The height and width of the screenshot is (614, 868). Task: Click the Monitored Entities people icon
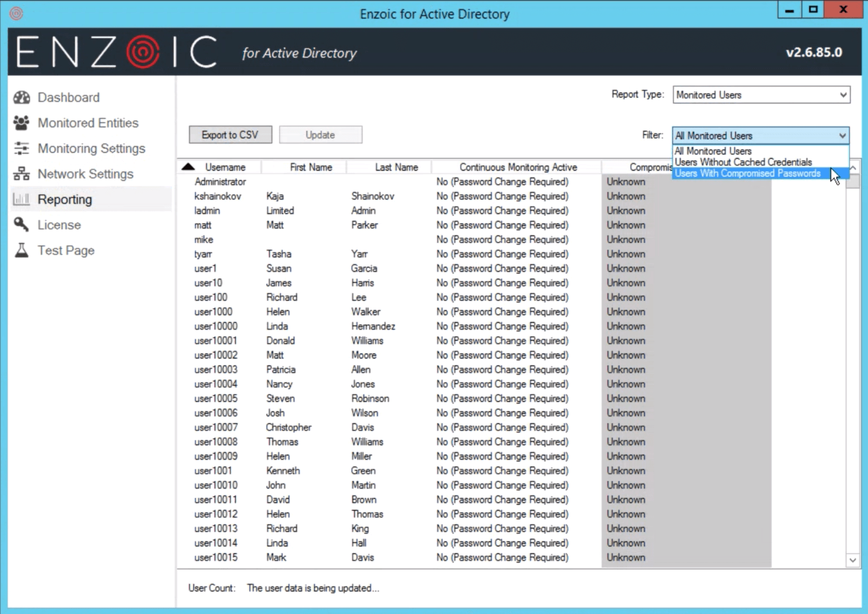pos(22,123)
